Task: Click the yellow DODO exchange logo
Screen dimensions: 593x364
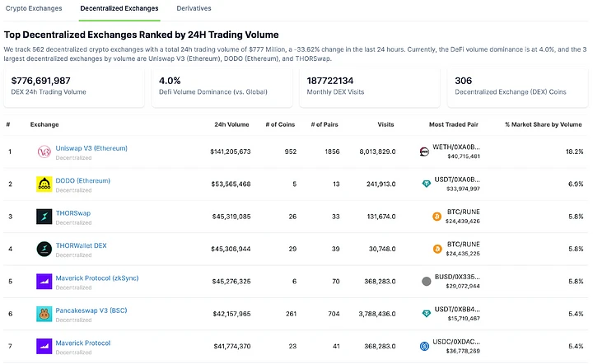Action: 44,184
